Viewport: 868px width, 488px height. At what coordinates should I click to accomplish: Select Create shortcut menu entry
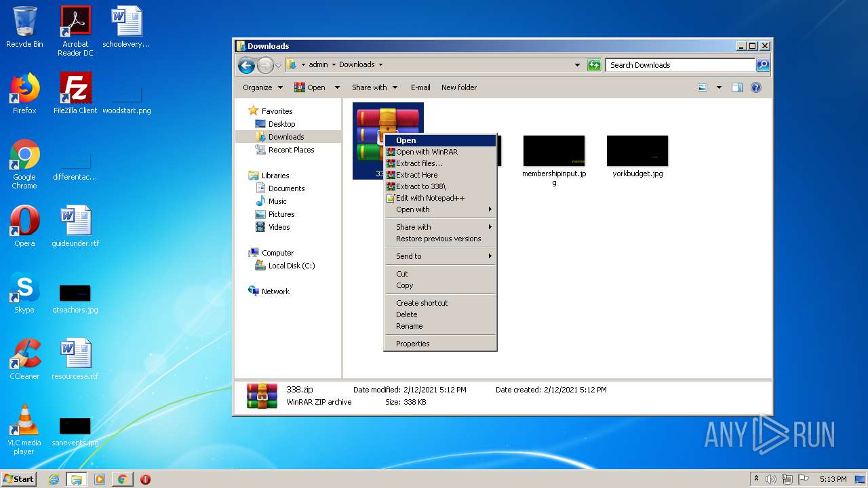440,303
